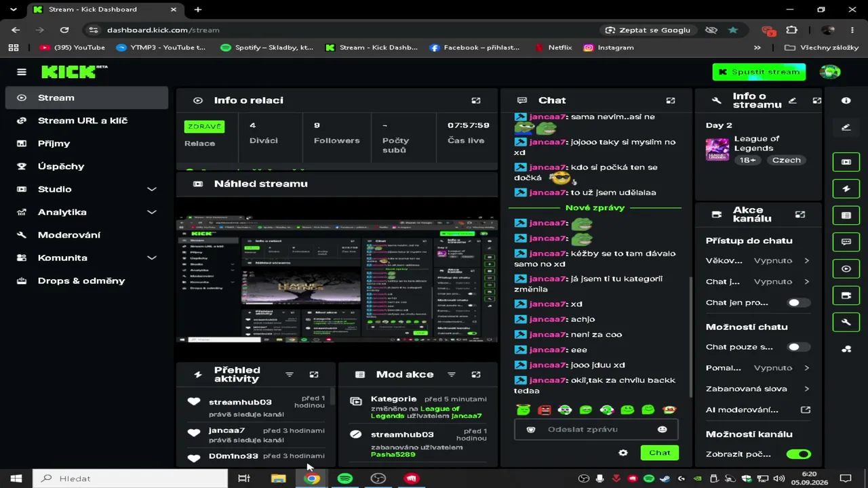This screenshot has width=868, height=488.
Task: Edit Info o streamu with pencil icon
Action: tap(793, 100)
